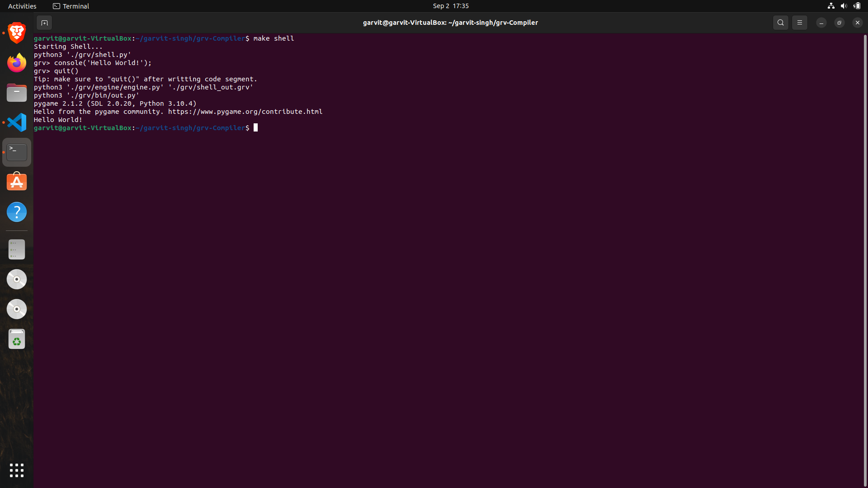Click the "python3 './grv/shell.py'" line
Viewport: 868px width, 488px height.
(83, 55)
